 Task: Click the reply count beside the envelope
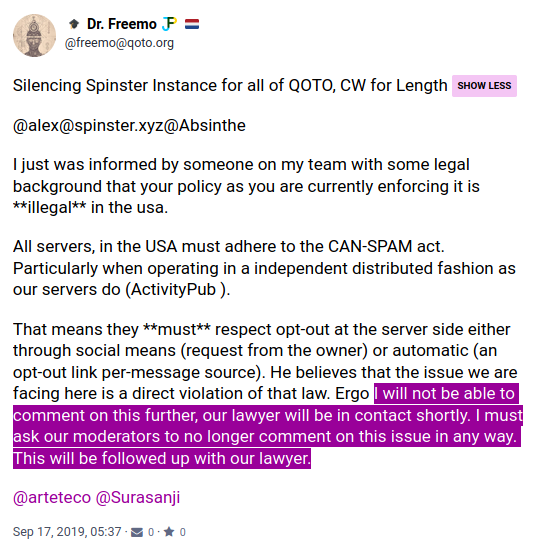[151, 532]
